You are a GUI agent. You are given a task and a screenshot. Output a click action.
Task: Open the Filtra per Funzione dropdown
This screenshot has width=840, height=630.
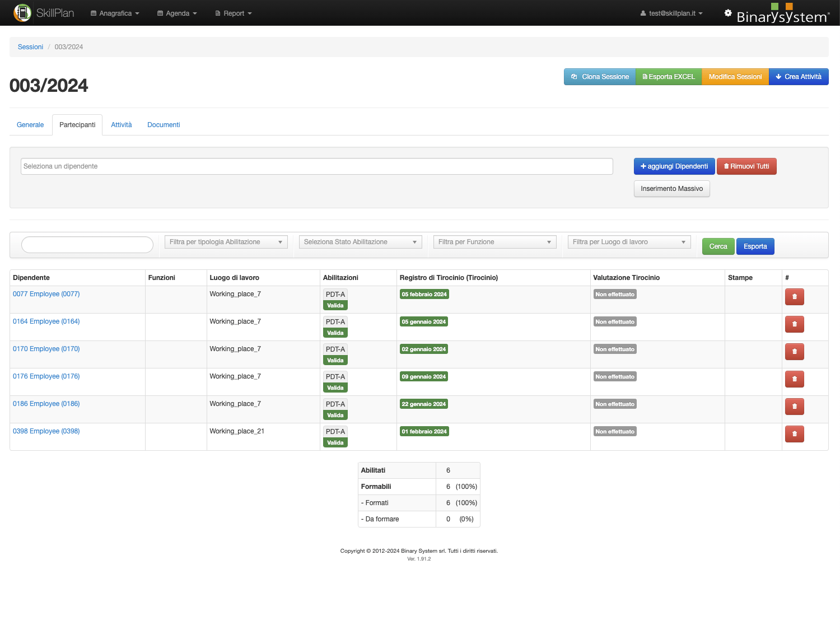pos(494,242)
